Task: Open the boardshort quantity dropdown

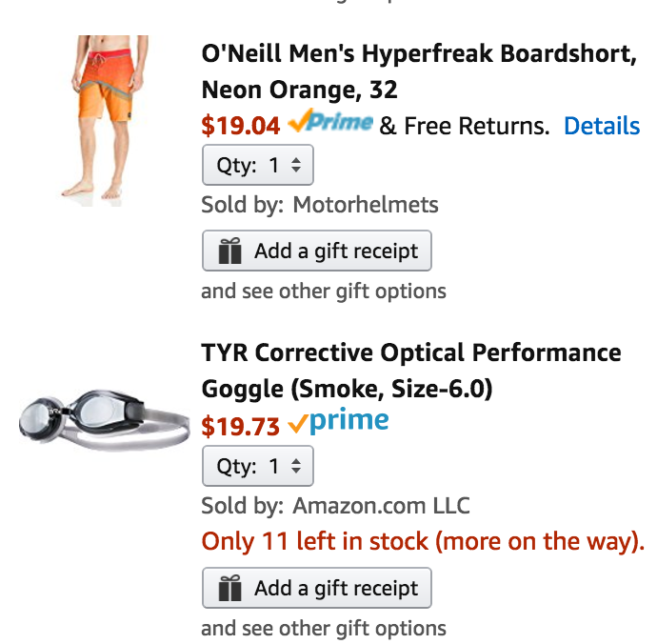Action: [x=258, y=165]
